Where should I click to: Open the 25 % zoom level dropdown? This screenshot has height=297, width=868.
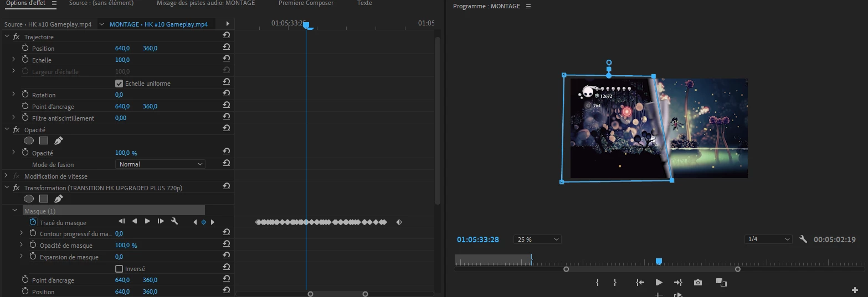(538, 239)
